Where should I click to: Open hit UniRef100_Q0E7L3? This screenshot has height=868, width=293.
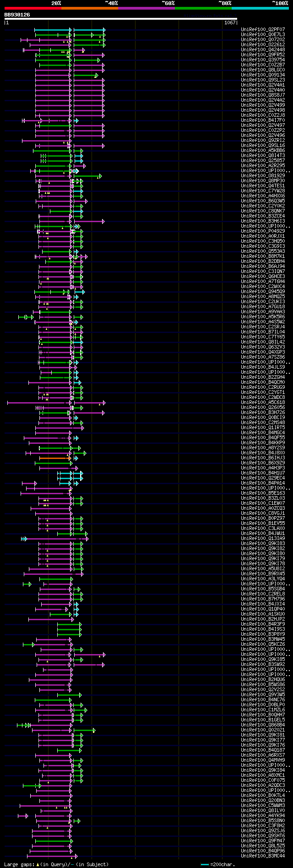tap(263, 35)
